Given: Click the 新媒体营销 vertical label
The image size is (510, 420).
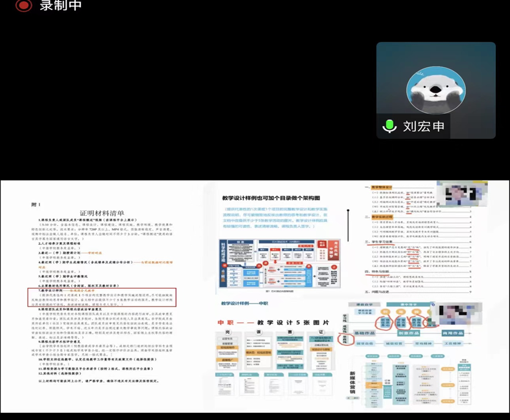Looking at the screenshot, I should 355,385.
